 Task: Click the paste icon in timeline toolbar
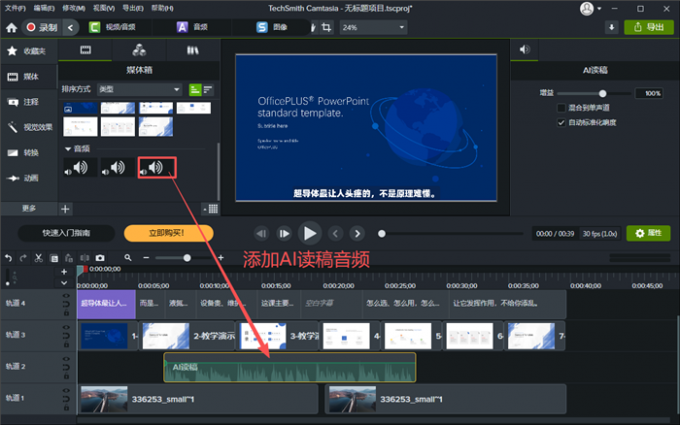coord(69,258)
